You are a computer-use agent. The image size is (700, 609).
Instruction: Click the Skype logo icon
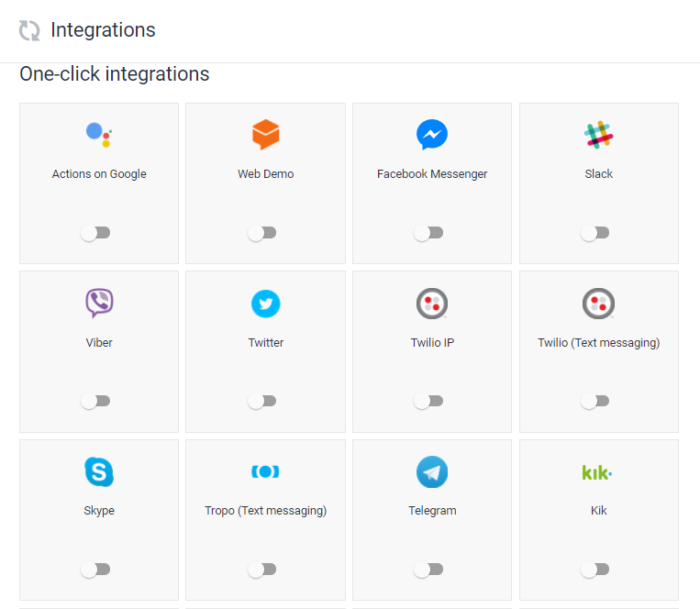pos(99,471)
